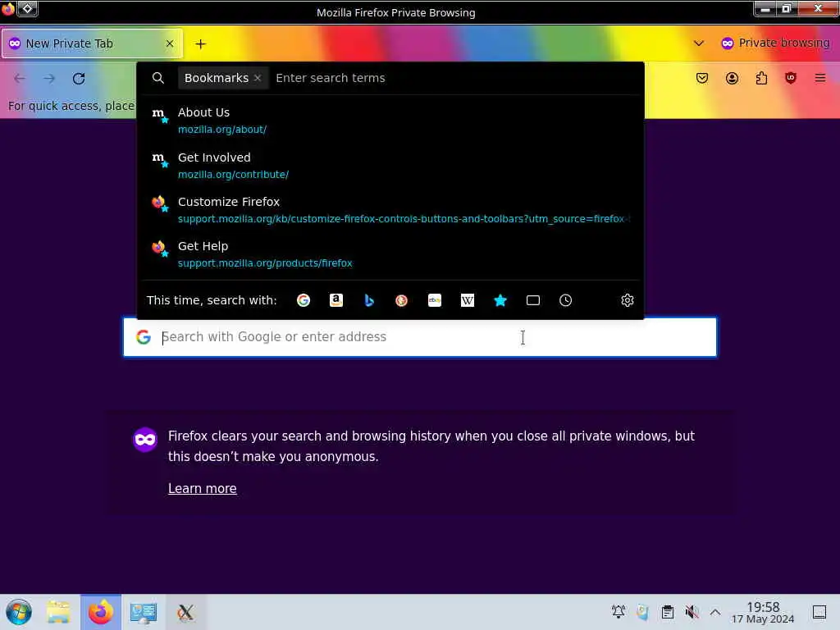The height and width of the screenshot is (630, 840).
Task: Open Customize Firefox bookmark result
Action: (390, 210)
